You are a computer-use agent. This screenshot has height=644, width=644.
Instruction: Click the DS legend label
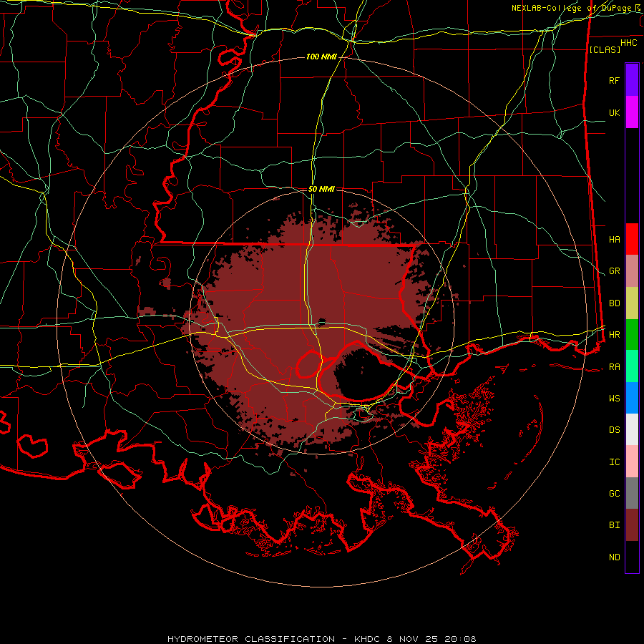click(x=615, y=430)
